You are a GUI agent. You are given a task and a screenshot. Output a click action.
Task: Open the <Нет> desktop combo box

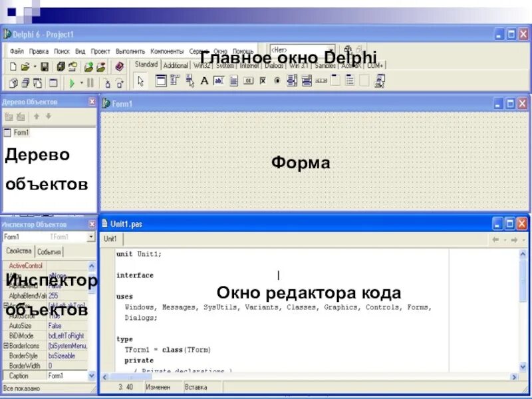tap(303, 51)
